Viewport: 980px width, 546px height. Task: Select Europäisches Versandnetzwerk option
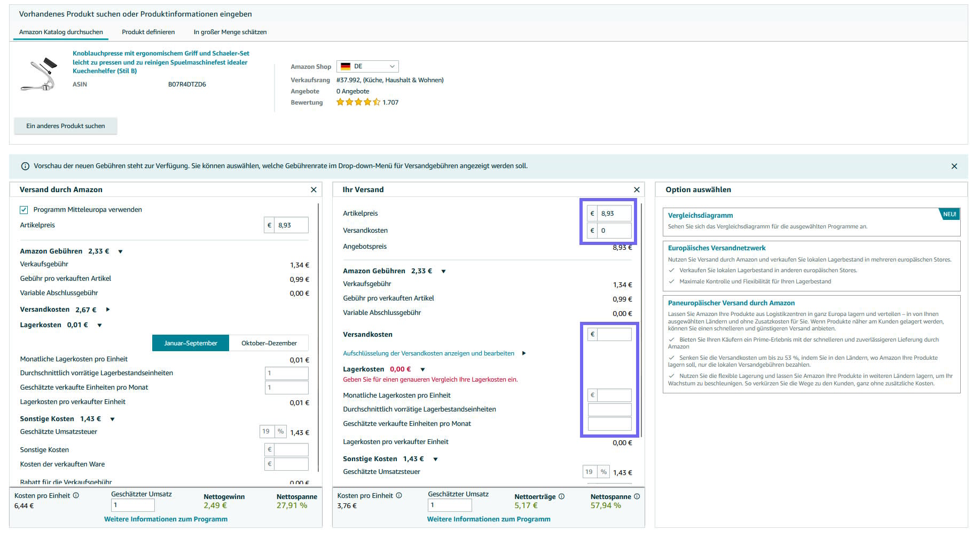click(811, 266)
